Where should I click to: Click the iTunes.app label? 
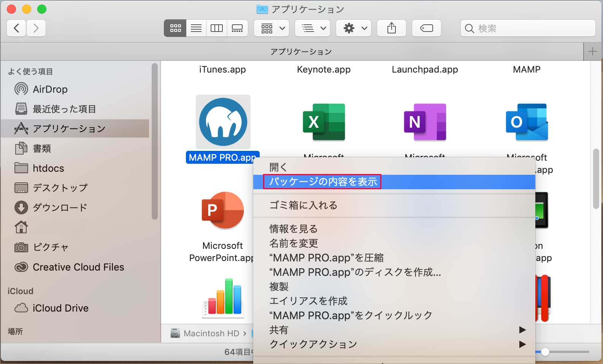coord(222,70)
